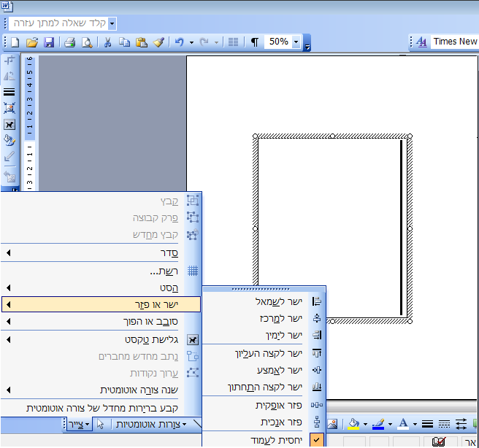This screenshot has width=479, height=448.
Task: Open the 'שנה צורה אוטומטית' submenu
Action: 101,390
